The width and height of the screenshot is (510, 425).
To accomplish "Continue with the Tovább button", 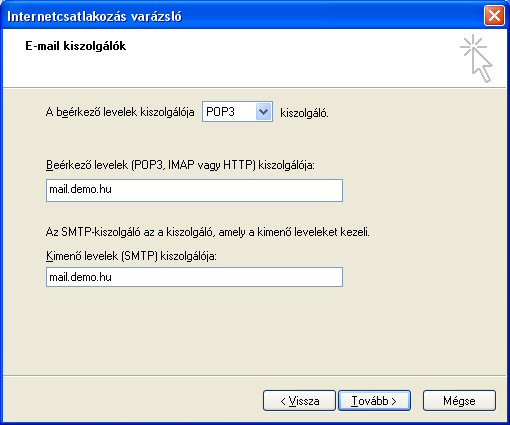I will [374, 401].
